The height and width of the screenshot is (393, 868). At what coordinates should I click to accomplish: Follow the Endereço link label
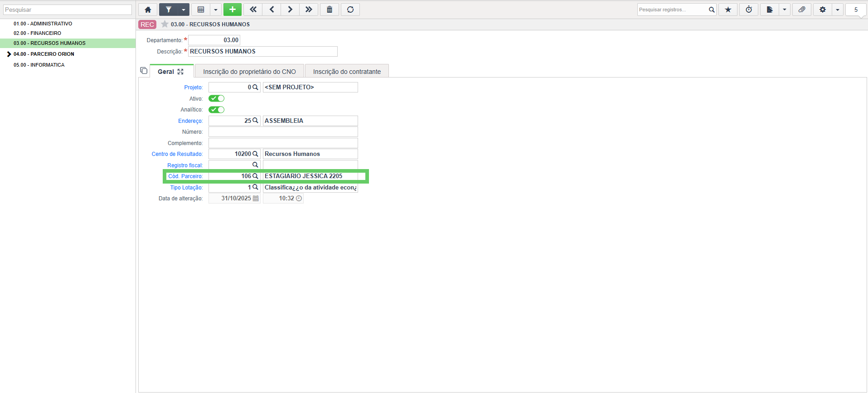190,121
